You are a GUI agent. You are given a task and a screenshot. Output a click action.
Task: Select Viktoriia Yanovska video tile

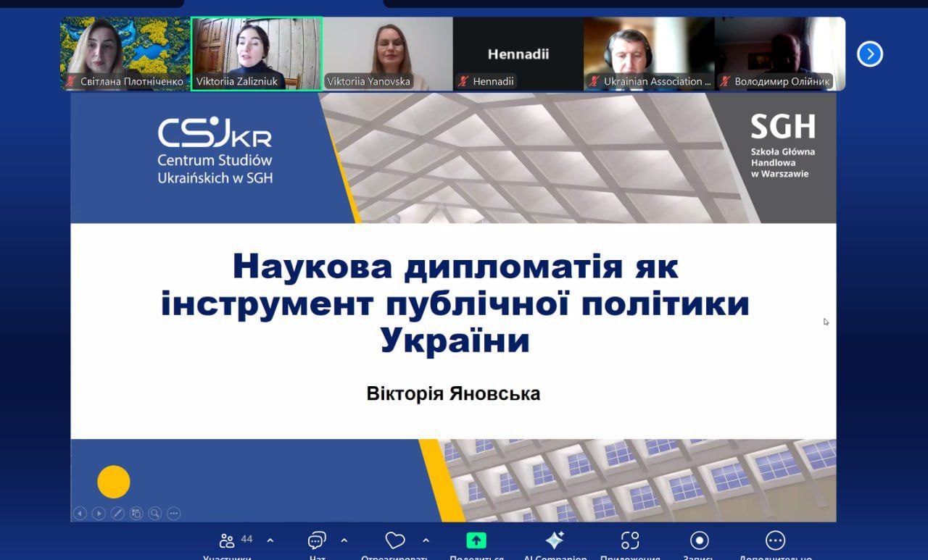[388, 54]
